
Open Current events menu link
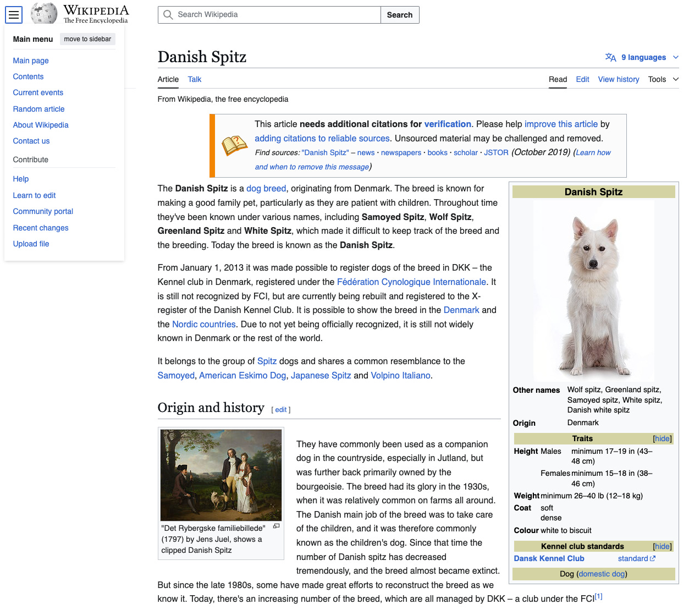point(38,92)
